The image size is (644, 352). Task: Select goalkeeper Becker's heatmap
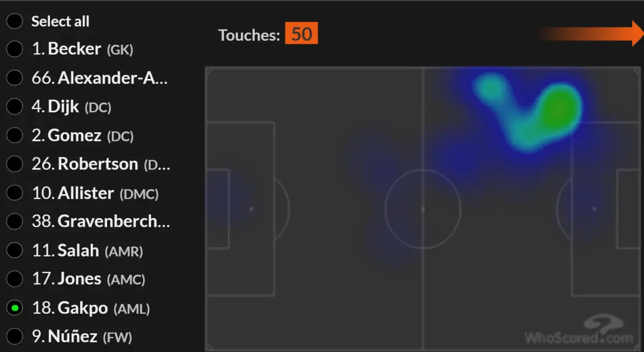(14, 49)
